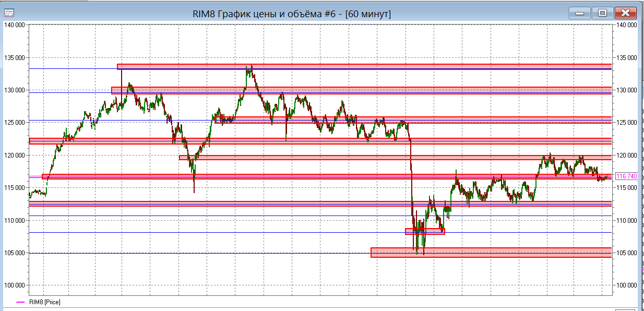Viewport: 644px width, 311px height.
Task: Click '100 000' on the right price axis
Action: [x=627, y=285]
